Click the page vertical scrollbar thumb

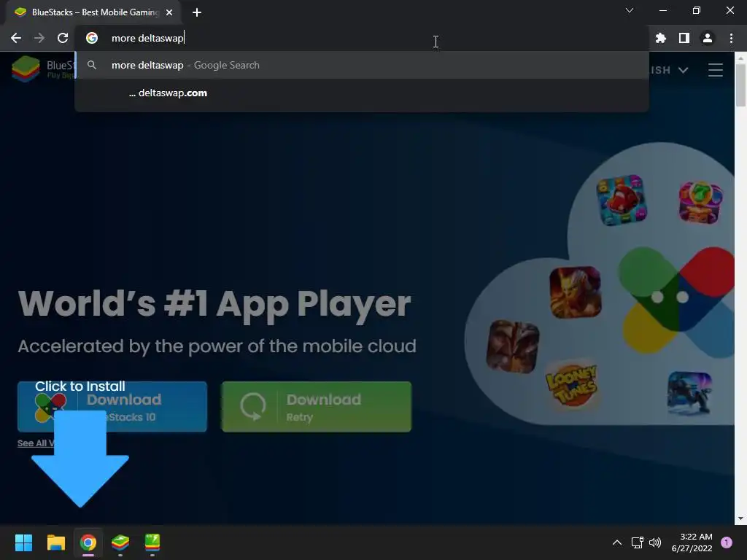coord(740,85)
